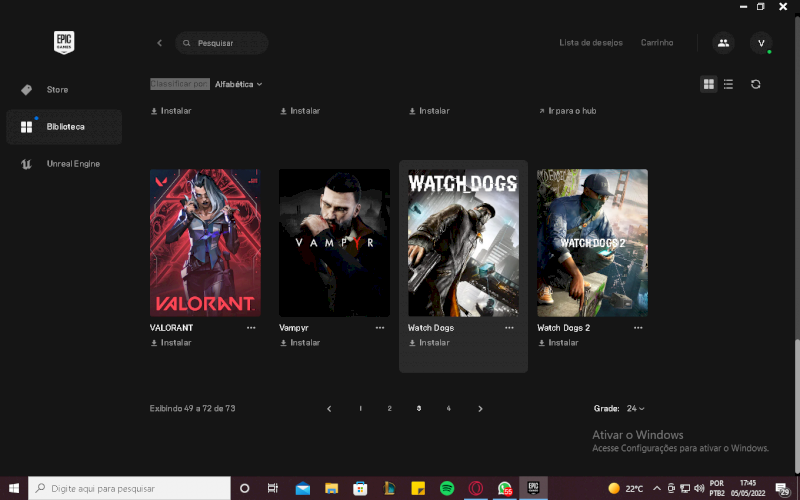Open the friends list icon
This screenshot has width=800, height=500.
pos(722,43)
